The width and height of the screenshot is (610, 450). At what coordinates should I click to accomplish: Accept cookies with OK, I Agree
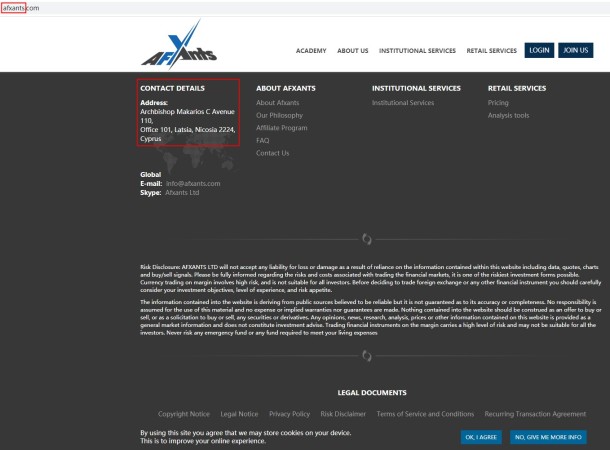click(481, 437)
